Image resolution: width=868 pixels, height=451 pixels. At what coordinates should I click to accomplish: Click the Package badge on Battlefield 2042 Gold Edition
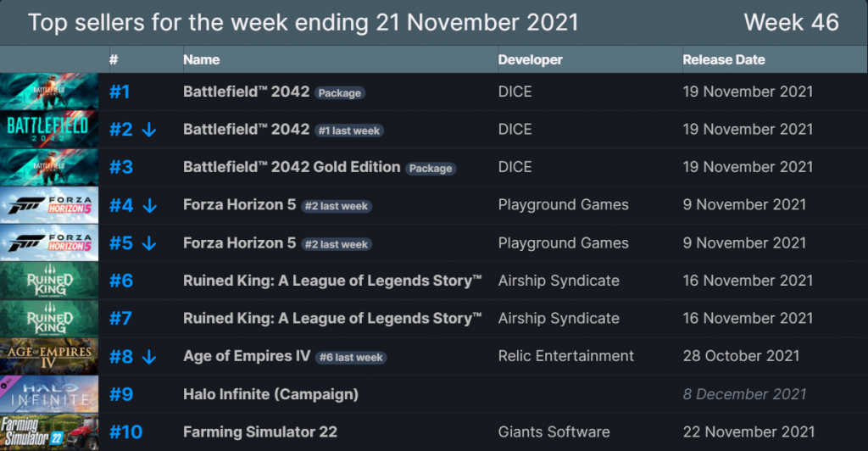431,168
